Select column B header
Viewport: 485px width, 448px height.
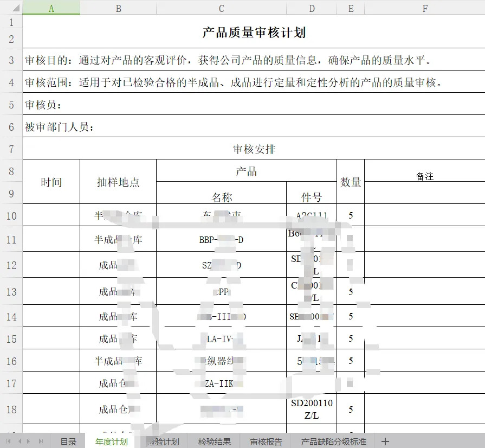click(118, 8)
